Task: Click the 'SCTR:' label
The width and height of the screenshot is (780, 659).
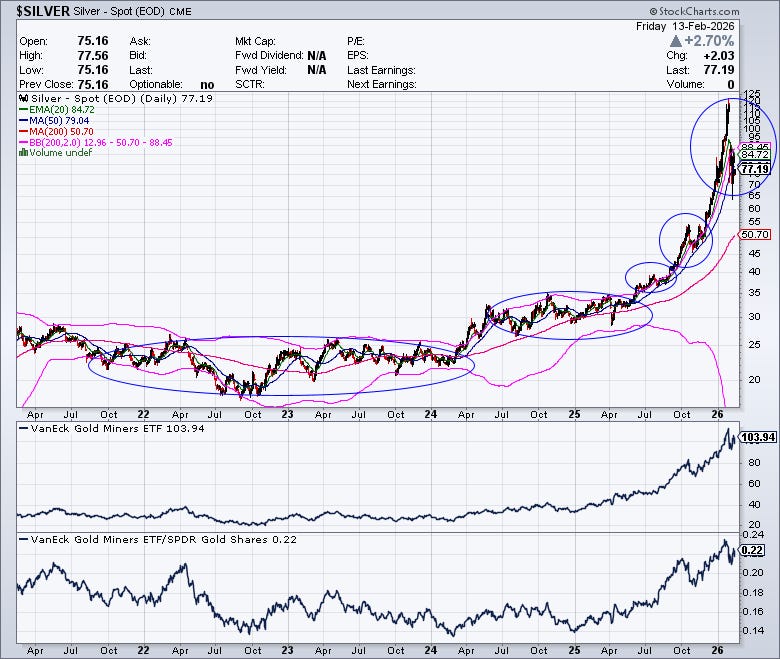Action: coord(250,84)
